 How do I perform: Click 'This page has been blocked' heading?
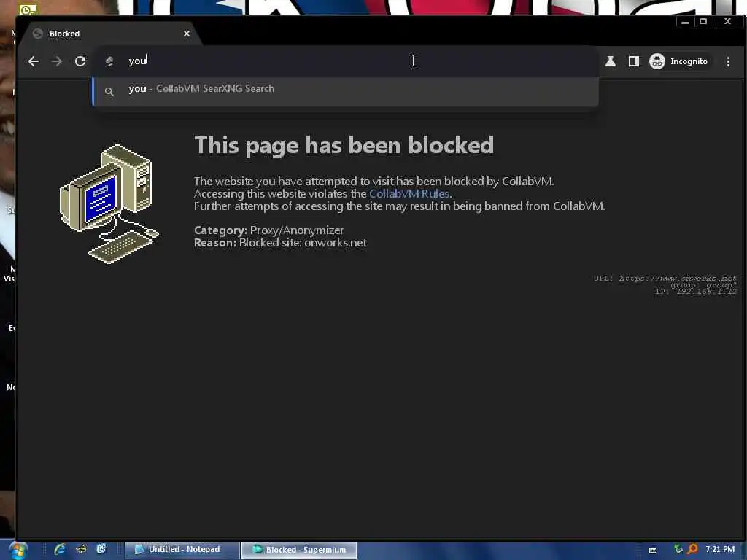(344, 145)
